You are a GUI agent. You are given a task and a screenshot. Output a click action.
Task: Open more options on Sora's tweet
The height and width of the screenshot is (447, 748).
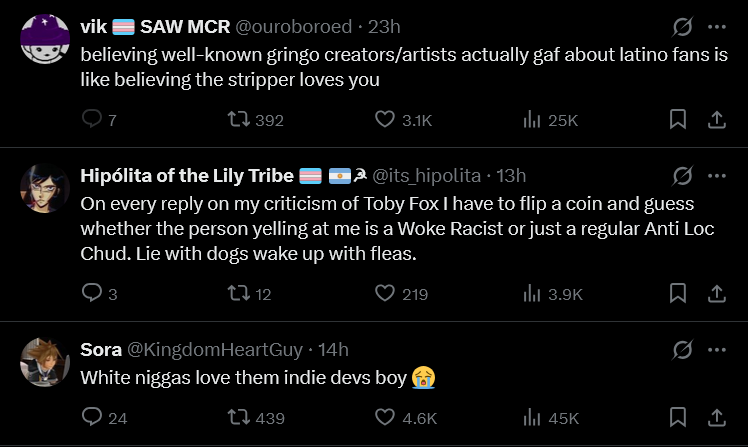tap(717, 349)
